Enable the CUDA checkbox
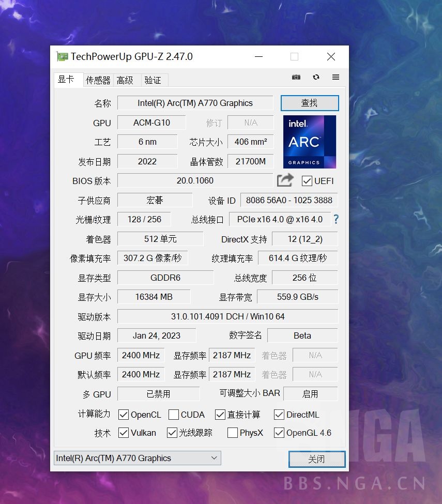 tap(173, 414)
